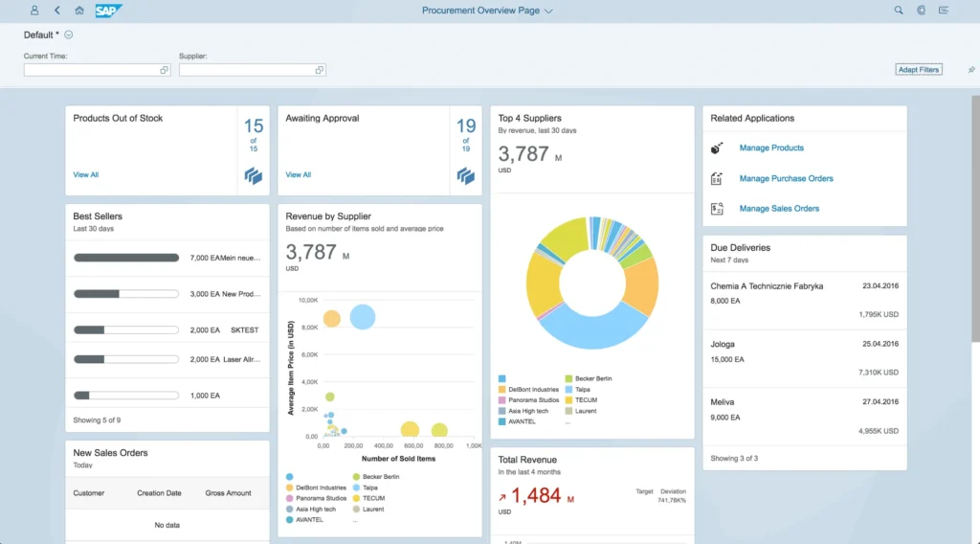This screenshot has height=544, width=980.
Task: Open value help for Current Time field
Action: [x=164, y=70]
